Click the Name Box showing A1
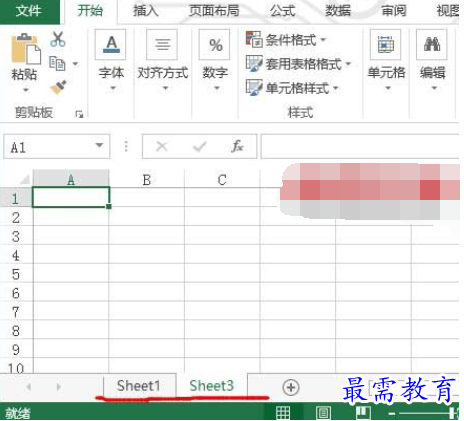Image resolution: width=464 pixels, height=421 pixels. 57,147
